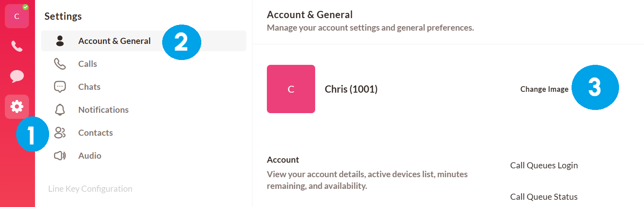Click the speaker icon next to Audio
Screen dimensions: 644x207
click(x=60, y=155)
